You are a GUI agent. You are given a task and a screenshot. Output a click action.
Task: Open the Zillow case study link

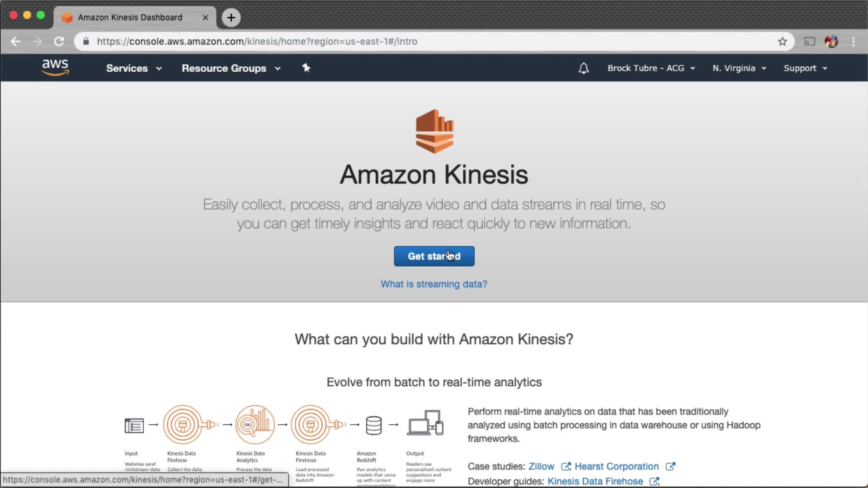pos(541,466)
